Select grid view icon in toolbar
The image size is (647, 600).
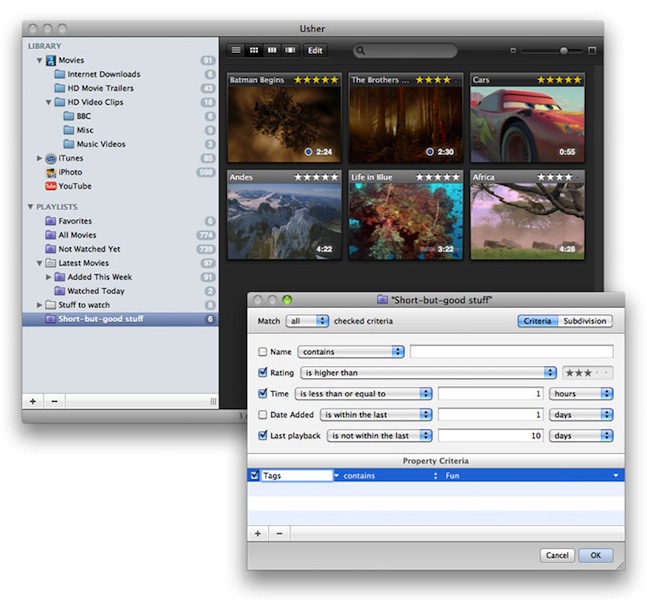point(254,50)
